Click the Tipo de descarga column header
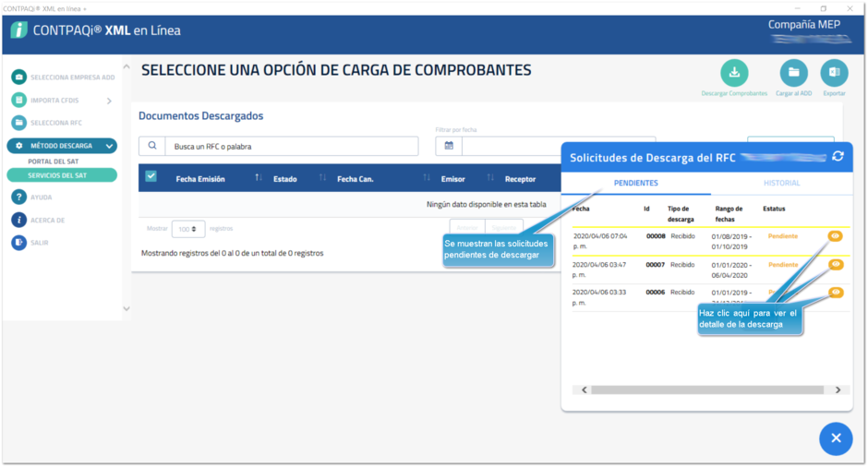The image size is (868, 467). pos(681,214)
